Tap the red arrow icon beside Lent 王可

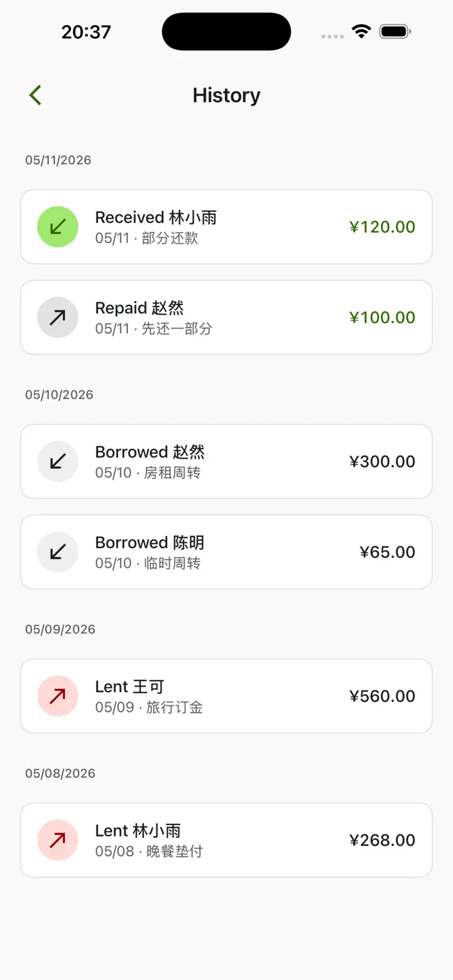[x=58, y=696]
